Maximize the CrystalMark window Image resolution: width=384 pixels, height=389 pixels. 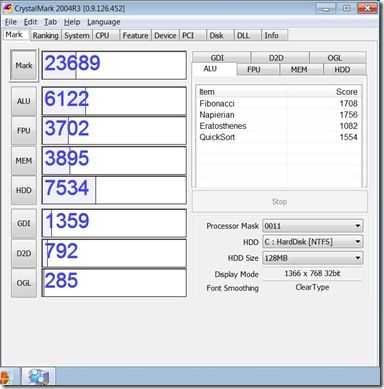347,8
